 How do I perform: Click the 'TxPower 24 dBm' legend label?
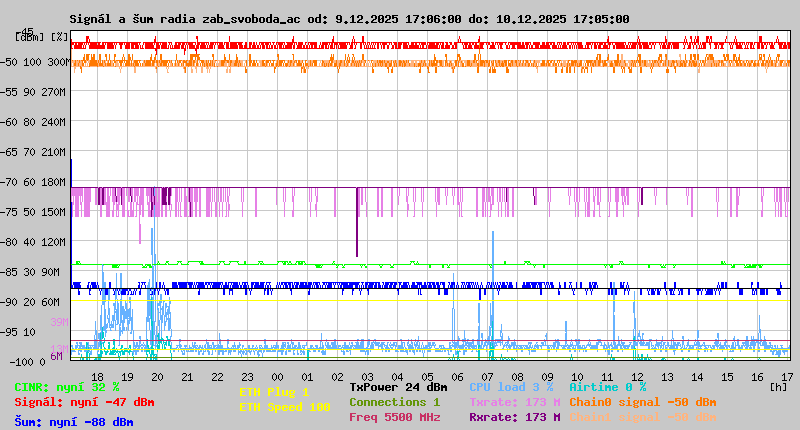pyautogui.click(x=398, y=388)
